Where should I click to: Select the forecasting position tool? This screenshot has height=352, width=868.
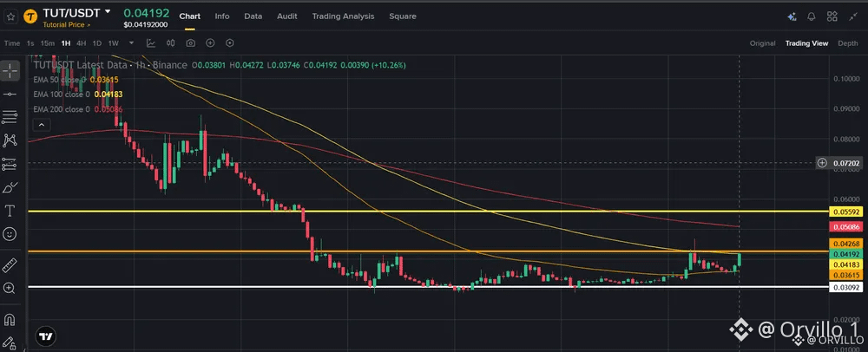point(10,164)
